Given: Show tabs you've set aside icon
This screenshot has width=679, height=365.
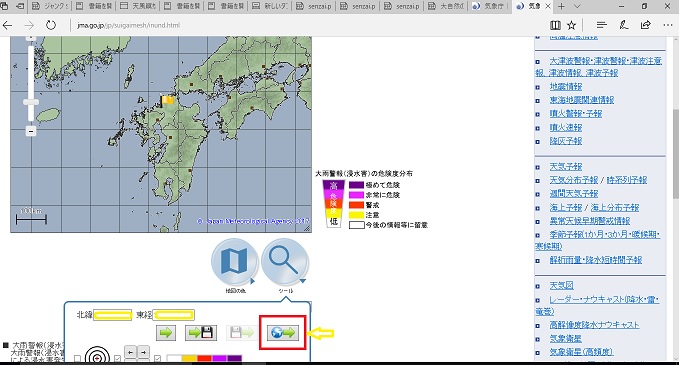Looking at the screenshot, I should pos(4,6).
